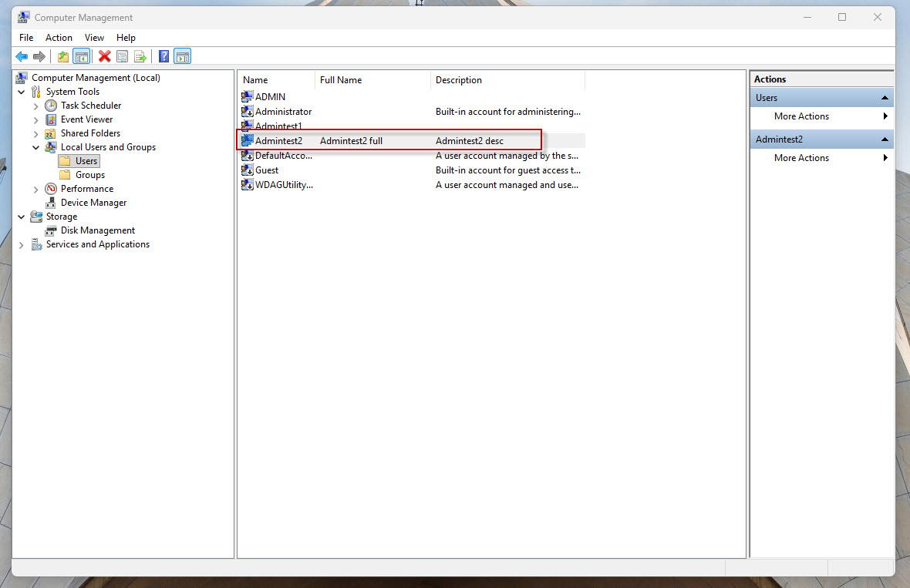Screen dimensions: 910x588
Task: Click 'Admintest2 desc' description cell
Action: pyautogui.click(x=470, y=141)
